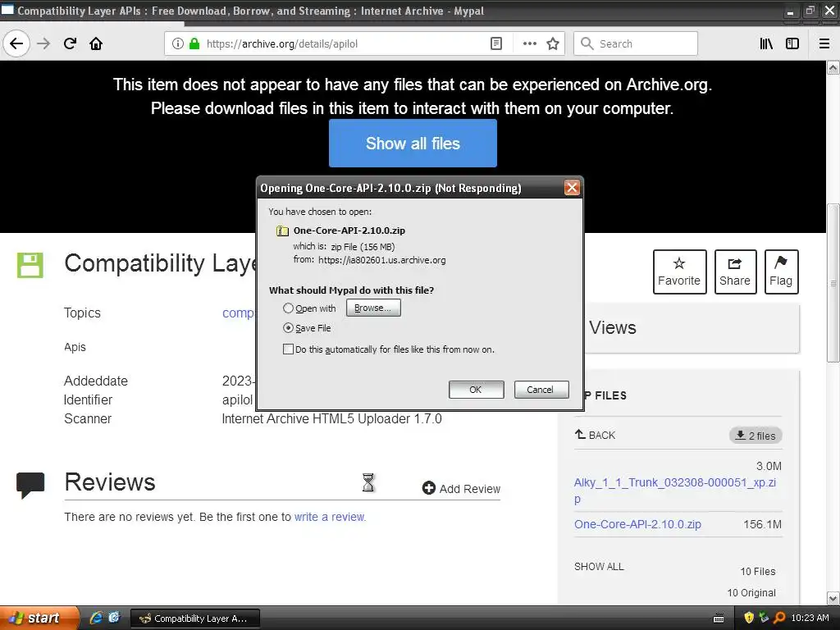Click the Favorite star button
The image size is (840, 630).
coord(679,272)
